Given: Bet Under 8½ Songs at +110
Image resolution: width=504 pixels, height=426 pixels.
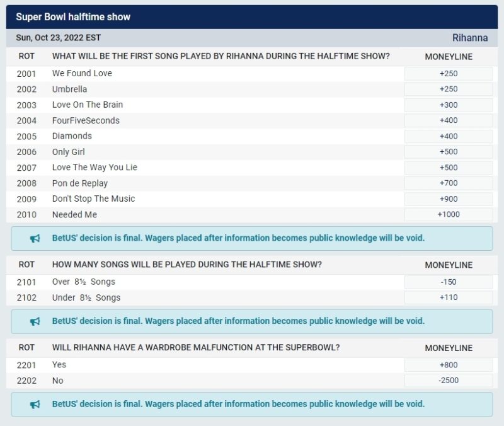Looking at the screenshot, I should [449, 297].
